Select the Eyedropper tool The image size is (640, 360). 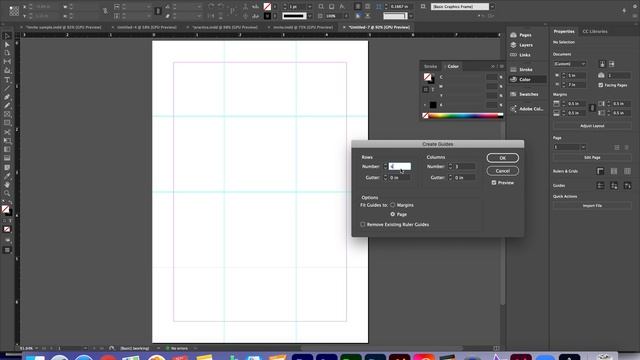[x=7, y=176]
